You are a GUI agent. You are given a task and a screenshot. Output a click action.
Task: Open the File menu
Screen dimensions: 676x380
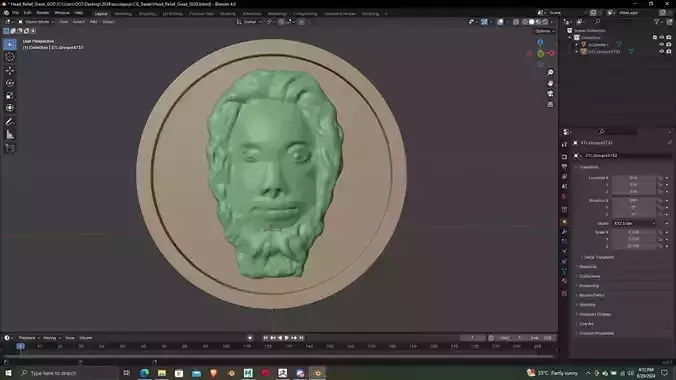(16, 13)
